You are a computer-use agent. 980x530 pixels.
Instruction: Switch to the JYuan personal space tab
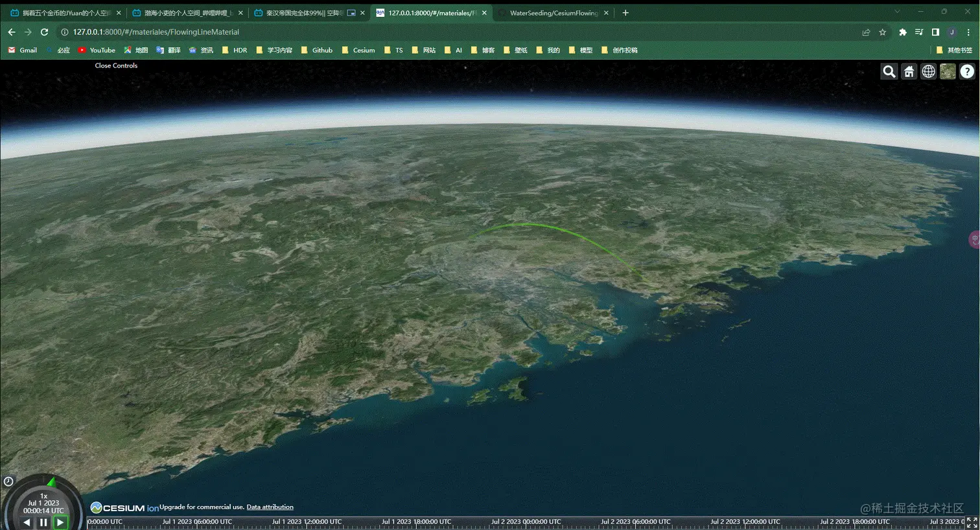[x=65, y=13]
